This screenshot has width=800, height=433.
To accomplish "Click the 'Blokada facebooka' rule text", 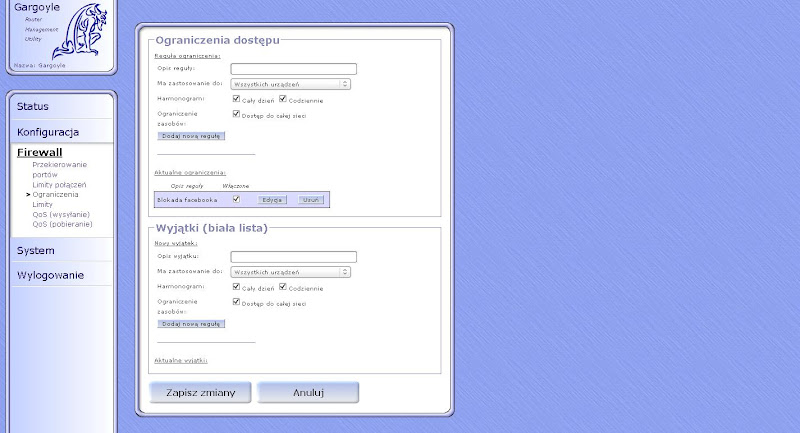I will 187,200.
